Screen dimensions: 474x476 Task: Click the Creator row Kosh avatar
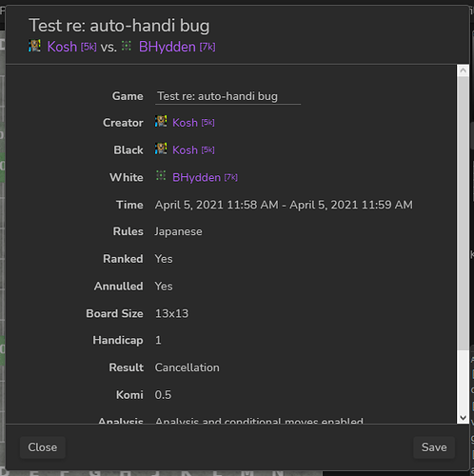[161, 122]
